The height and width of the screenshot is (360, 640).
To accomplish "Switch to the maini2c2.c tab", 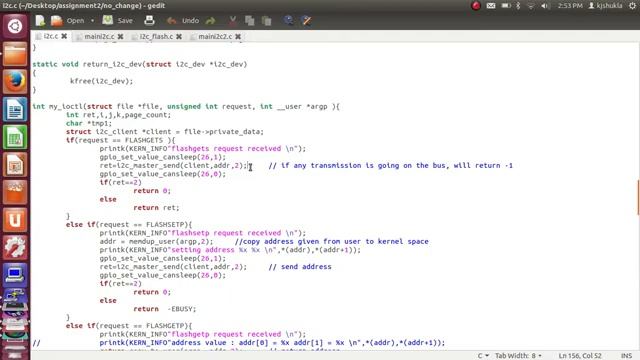I will tap(215, 36).
